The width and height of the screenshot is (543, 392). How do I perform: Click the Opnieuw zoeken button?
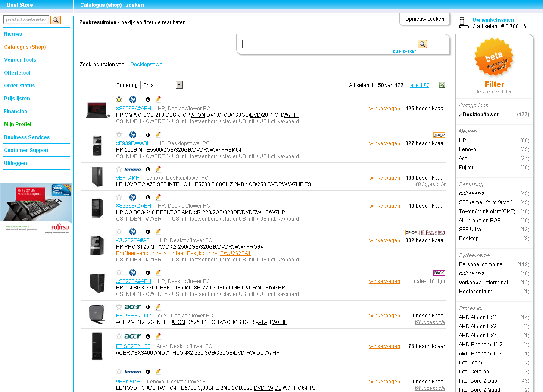click(x=424, y=19)
